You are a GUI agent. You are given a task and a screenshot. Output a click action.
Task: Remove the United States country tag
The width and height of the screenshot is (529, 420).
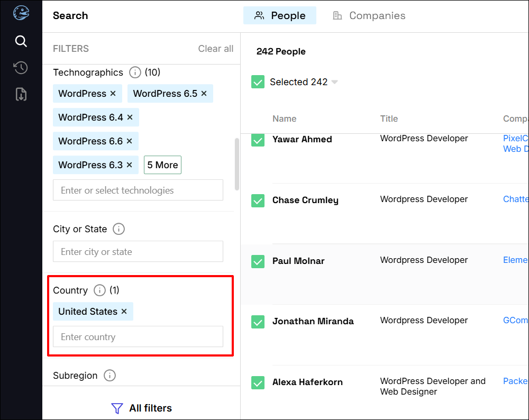point(124,312)
